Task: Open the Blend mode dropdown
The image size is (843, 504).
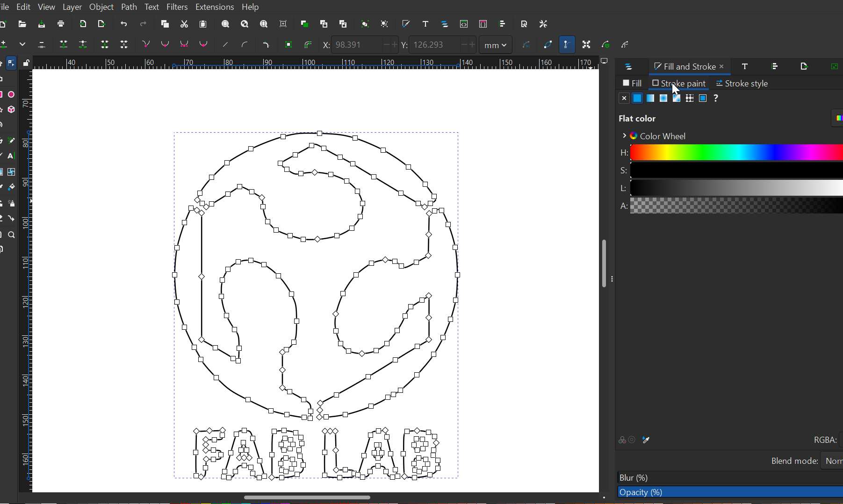Action: click(x=834, y=461)
